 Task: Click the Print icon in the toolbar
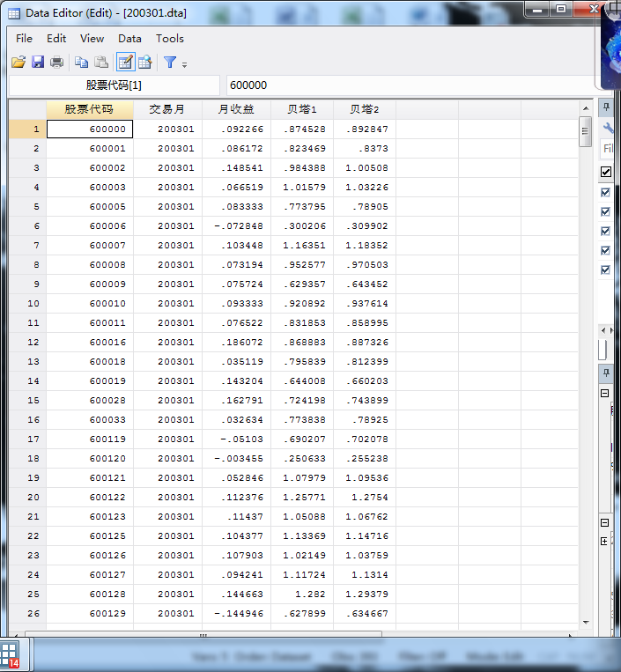(x=57, y=63)
